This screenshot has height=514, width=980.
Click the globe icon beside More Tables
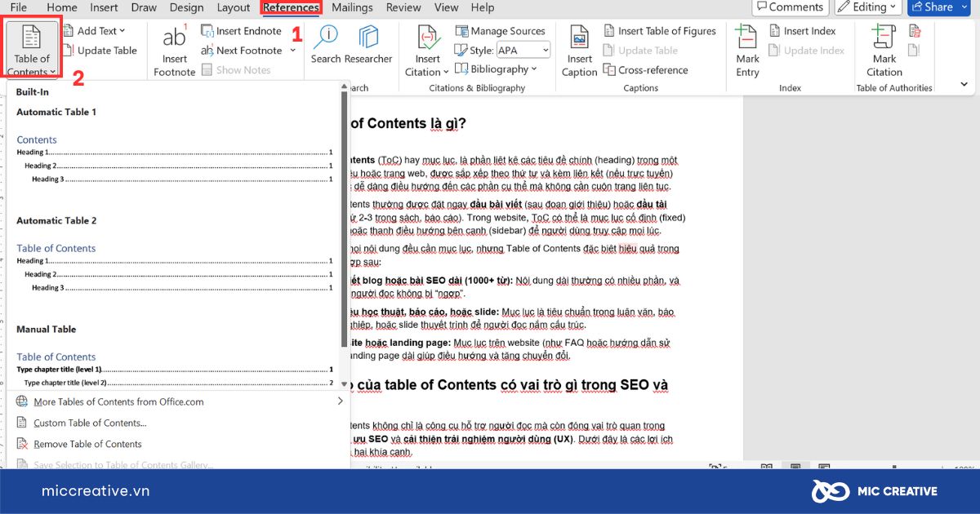(22, 401)
